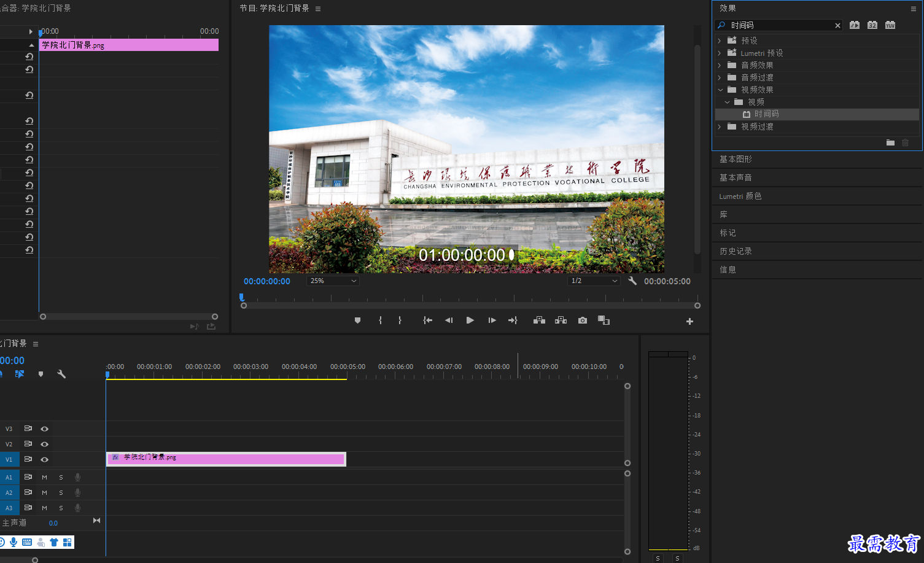Expand the Lumetri 预设 folder
Screen dimensions: 924x563
point(720,53)
